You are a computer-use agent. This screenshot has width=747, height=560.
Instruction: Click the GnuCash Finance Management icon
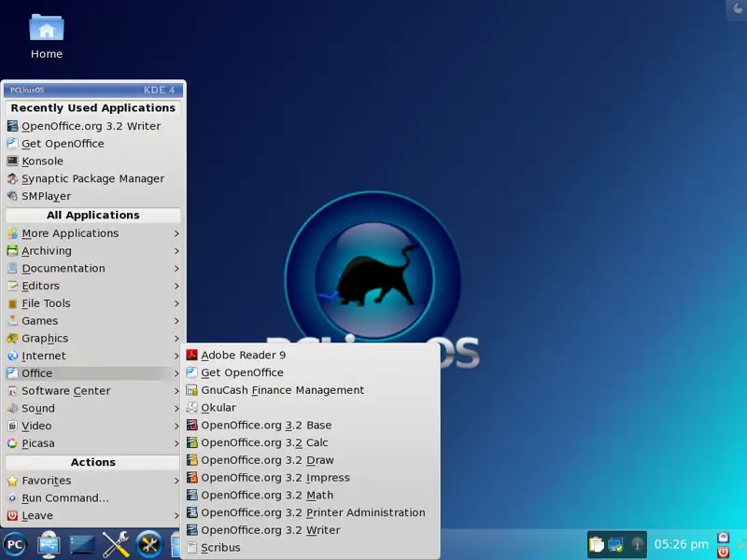pos(192,390)
